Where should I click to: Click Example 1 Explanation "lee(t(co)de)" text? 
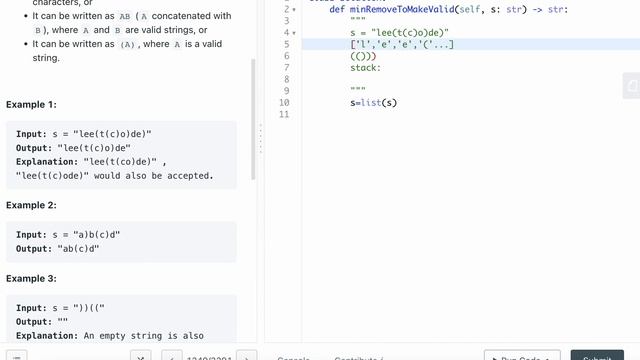pos(120,162)
